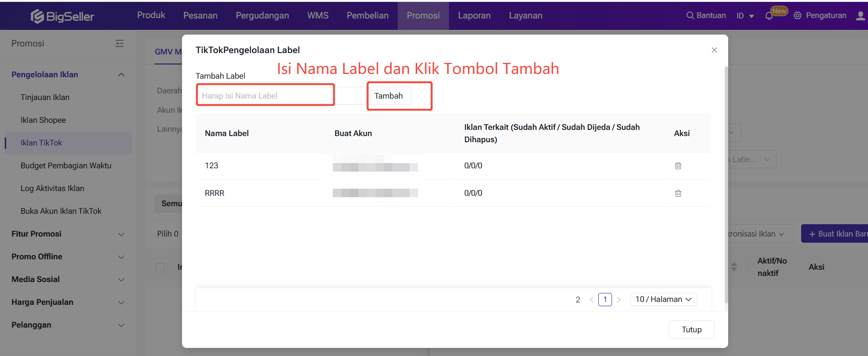
Task: Click the Bantuan search icon
Action: click(690, 16)
